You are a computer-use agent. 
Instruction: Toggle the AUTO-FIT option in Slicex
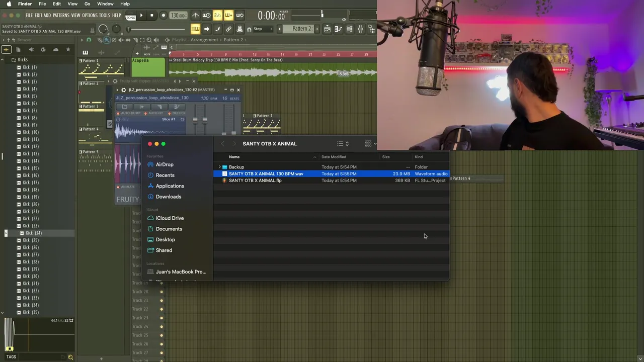(155, 113)
